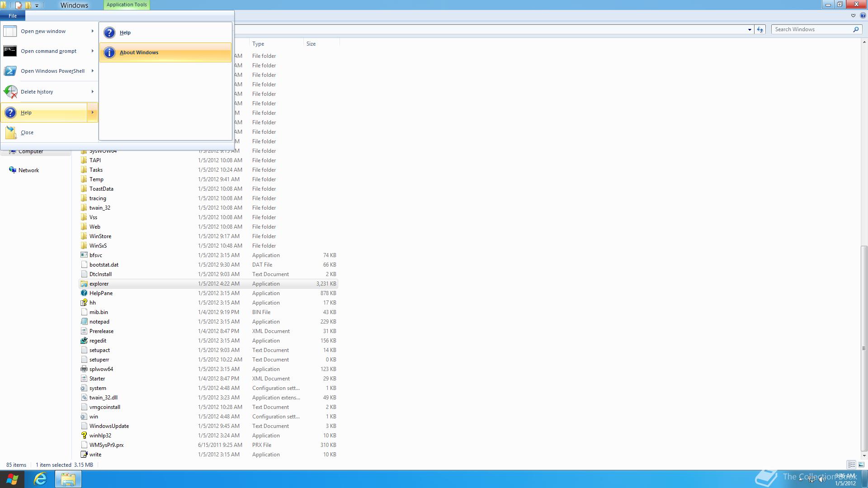This screenshot has width=868, height=488.
Task: Choose About Windows menu item
Action: 165,52
